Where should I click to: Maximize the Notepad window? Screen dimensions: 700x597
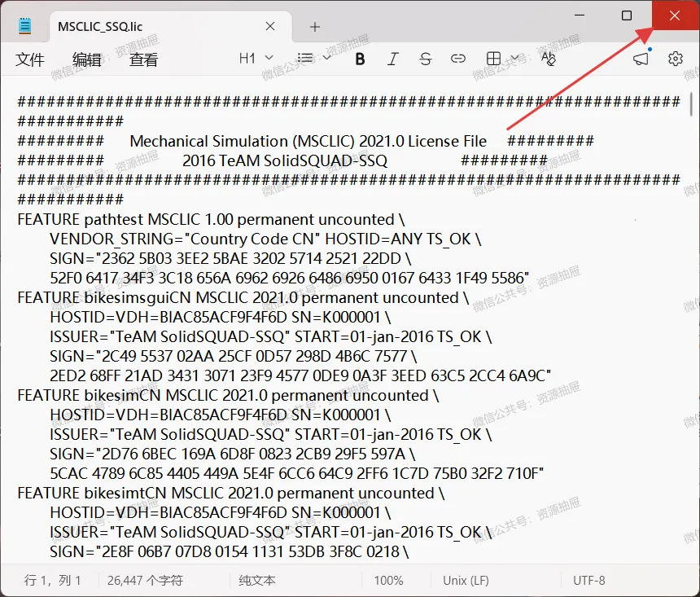[x=627, y=15]
